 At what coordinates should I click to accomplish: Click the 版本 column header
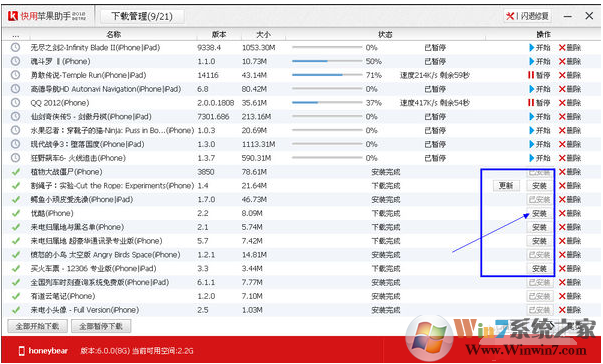tap(219, 34)
